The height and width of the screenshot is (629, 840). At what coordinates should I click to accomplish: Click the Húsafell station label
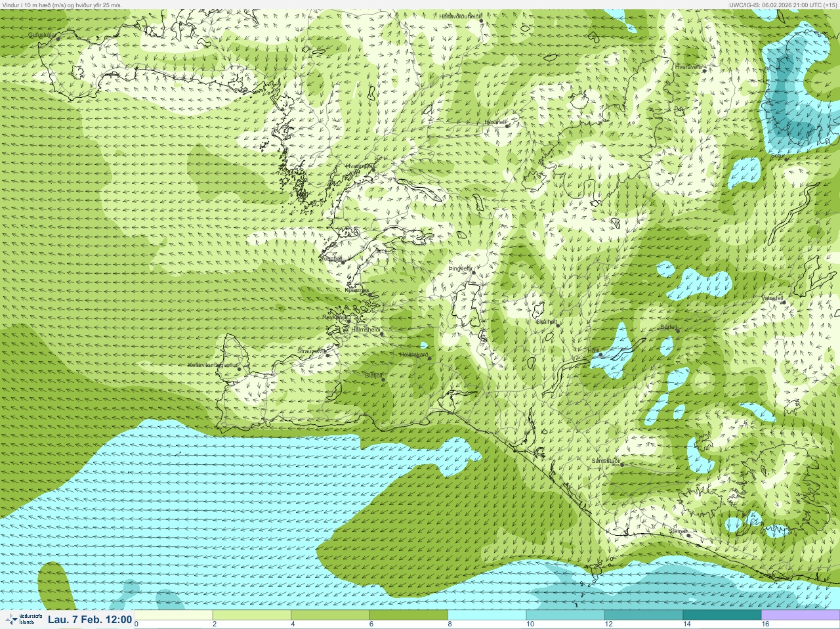[495, 122]
